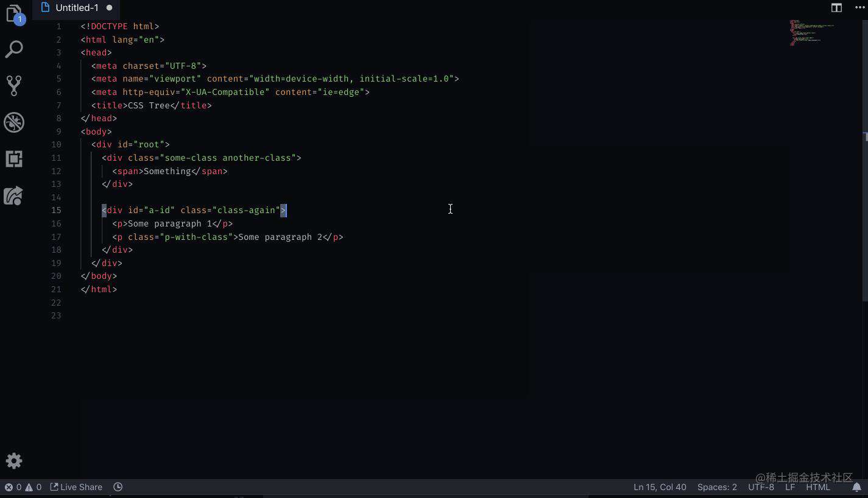Click the "p-with-class" attribute value
This screenshot has height=498, width=868.
[196, 237]
